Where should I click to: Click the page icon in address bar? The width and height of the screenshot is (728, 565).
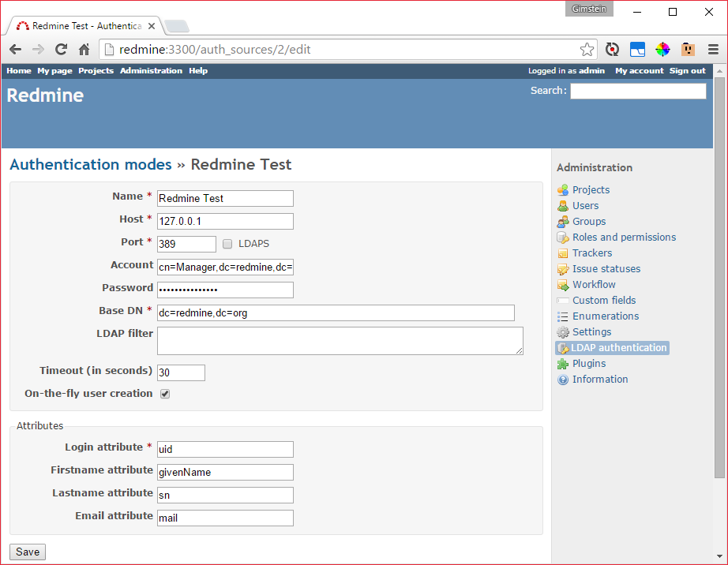pyautogui.click(x=109, y=49)
